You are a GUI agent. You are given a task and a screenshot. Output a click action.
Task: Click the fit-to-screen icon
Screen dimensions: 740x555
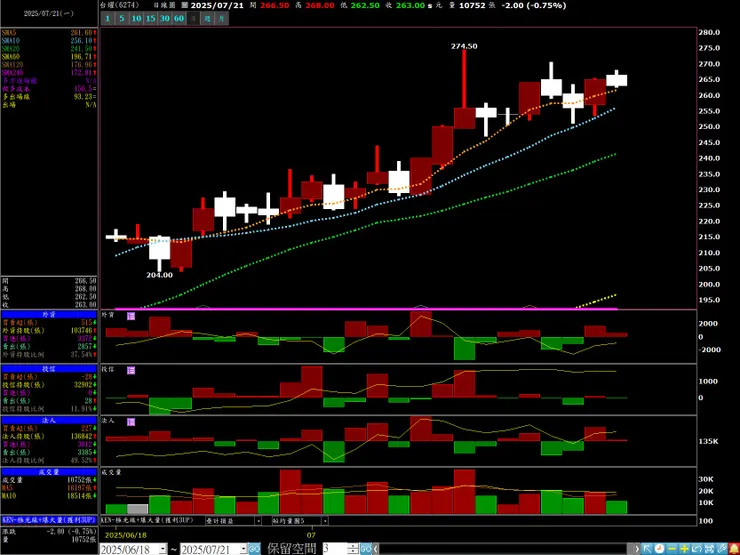[709, 549]
